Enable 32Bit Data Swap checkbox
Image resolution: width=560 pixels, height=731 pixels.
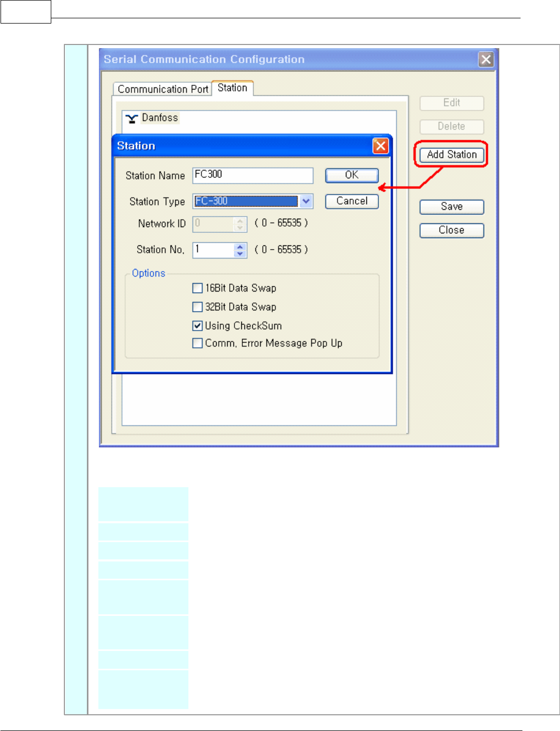[197, 307]
